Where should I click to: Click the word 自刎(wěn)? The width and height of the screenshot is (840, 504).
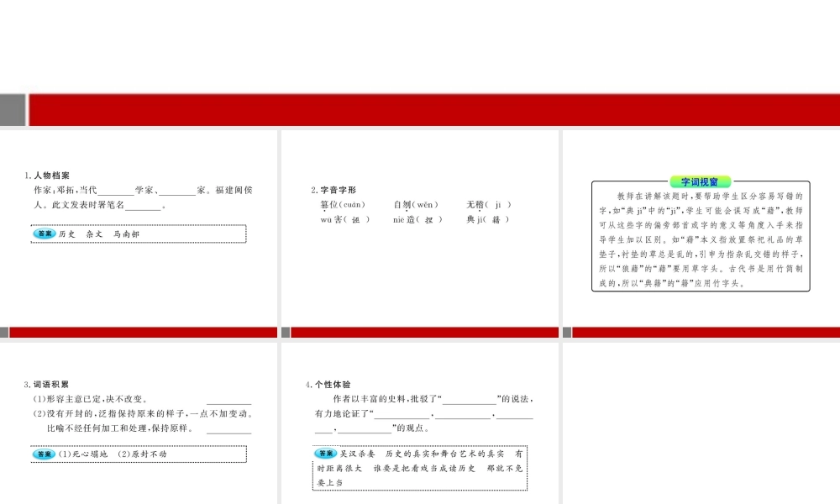click(x=416, y=205)
